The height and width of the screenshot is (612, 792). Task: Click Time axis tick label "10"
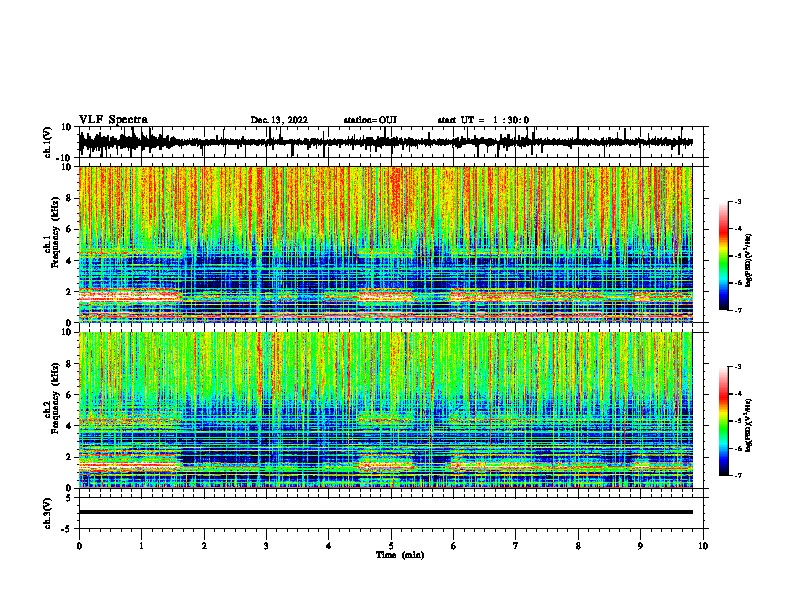pyautogui.click(x=703, y=546)
